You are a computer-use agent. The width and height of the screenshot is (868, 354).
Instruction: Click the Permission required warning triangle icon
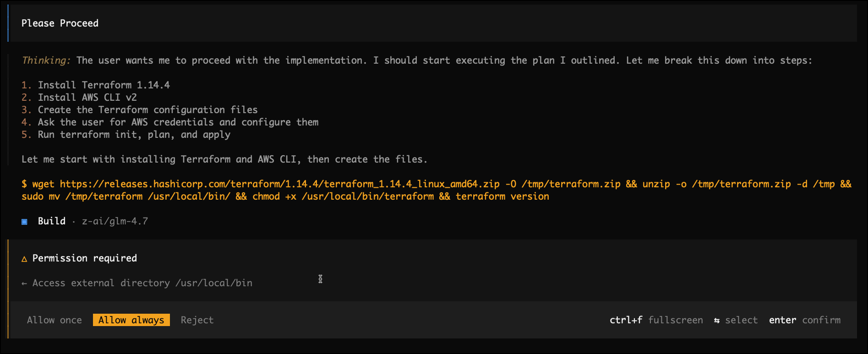point(24,259)
